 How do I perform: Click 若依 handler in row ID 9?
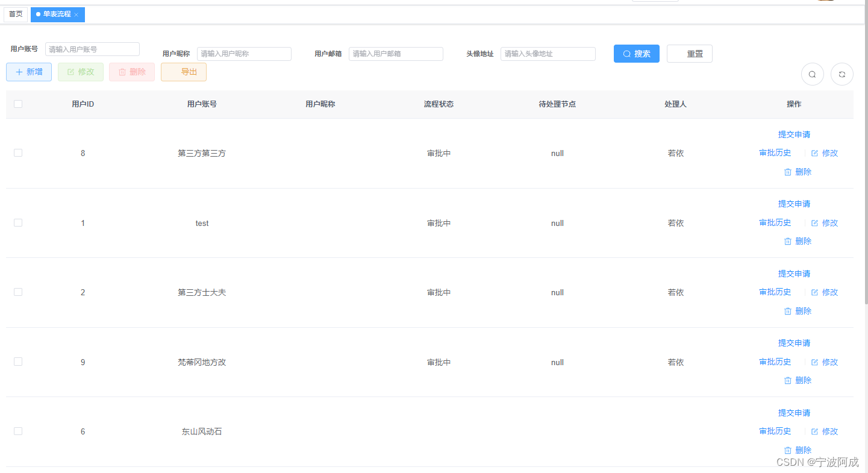pos(676,362)
